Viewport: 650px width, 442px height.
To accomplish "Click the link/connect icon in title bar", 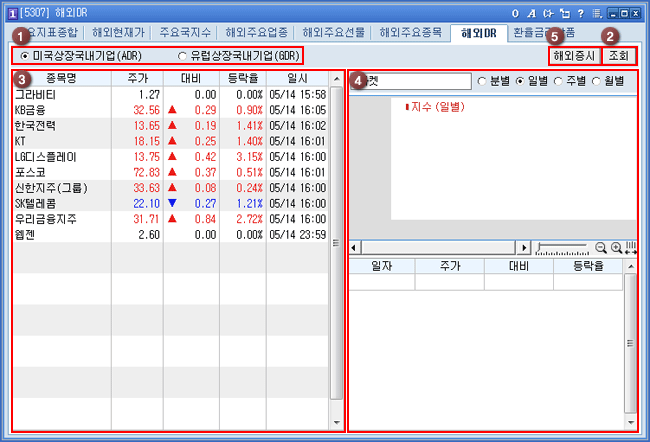I will (547, 13).
